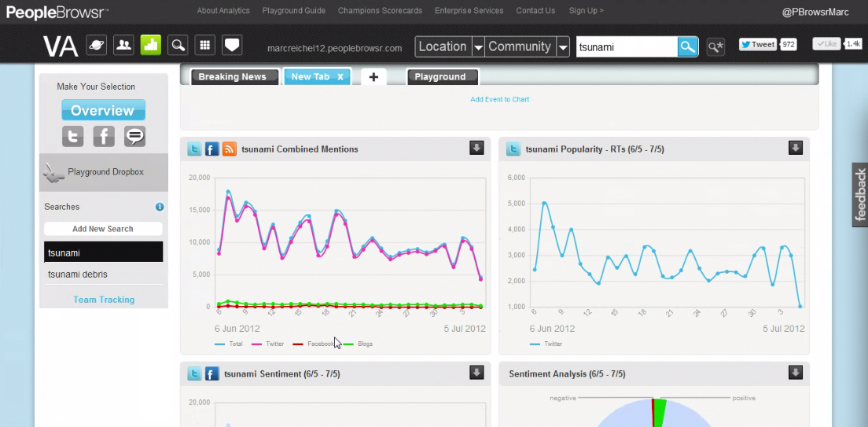Image resolution: width=868 pixels, height=427 pixels.
Task: Click the Twitter filter icon under Overview
Action: [x=73, y=136]
